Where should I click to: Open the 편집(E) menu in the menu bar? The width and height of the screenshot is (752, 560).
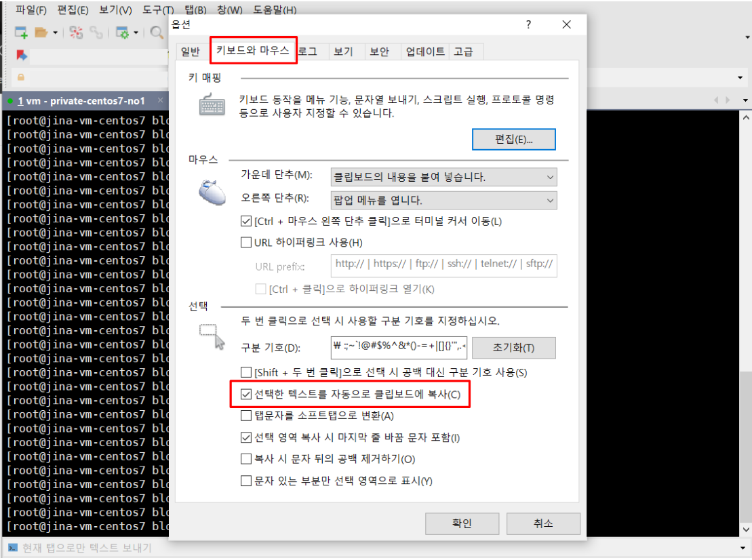[73, 9]
